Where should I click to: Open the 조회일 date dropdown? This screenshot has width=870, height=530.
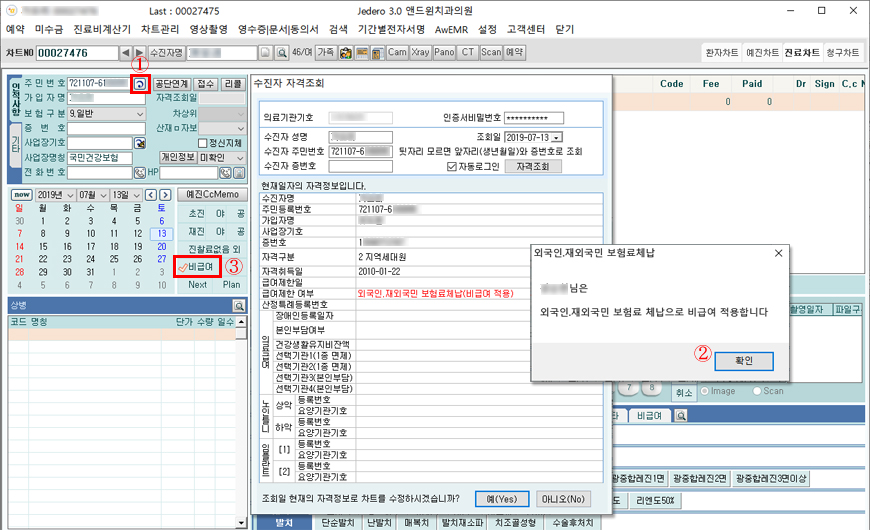point(557,136)
